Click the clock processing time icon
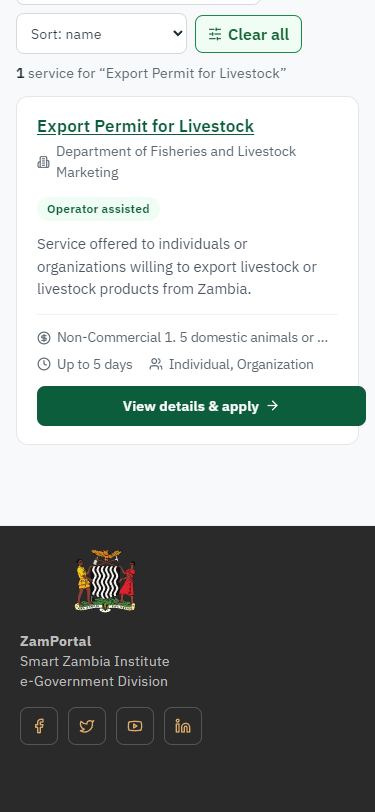 (44, 365)
